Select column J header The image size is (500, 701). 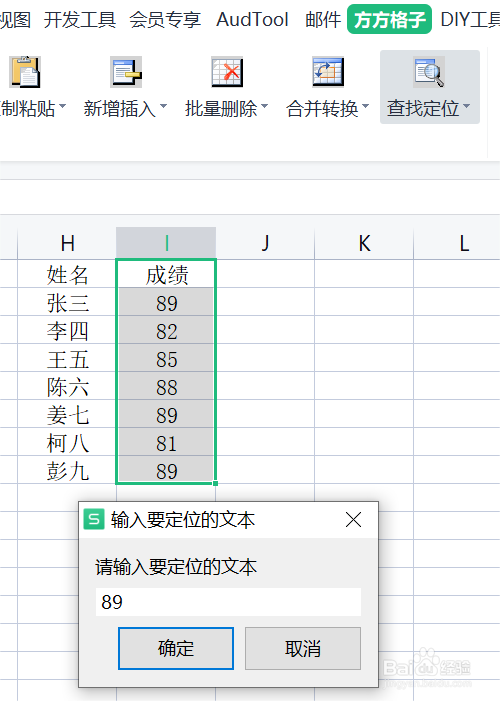pos(265,243)
